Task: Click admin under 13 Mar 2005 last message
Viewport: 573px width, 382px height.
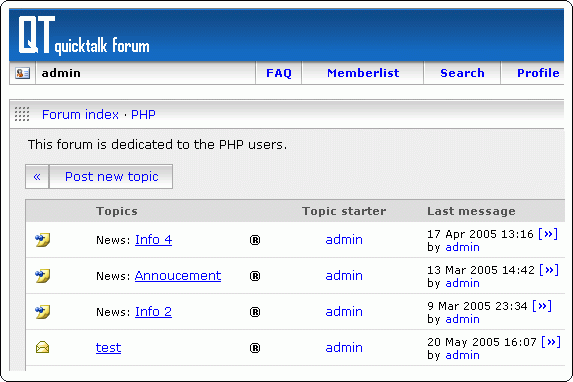Action: pos(462,283)
